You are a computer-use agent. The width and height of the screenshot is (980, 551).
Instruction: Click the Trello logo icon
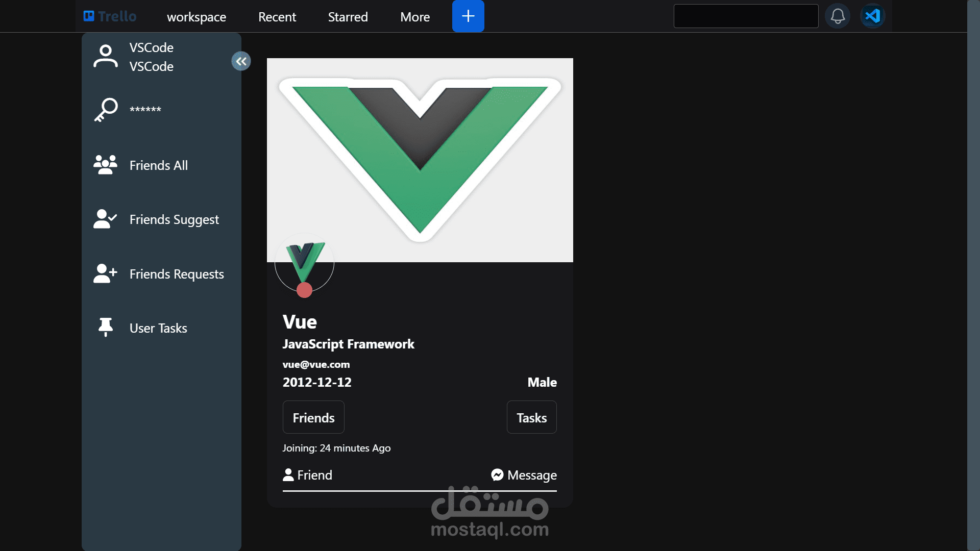[89, 16]
